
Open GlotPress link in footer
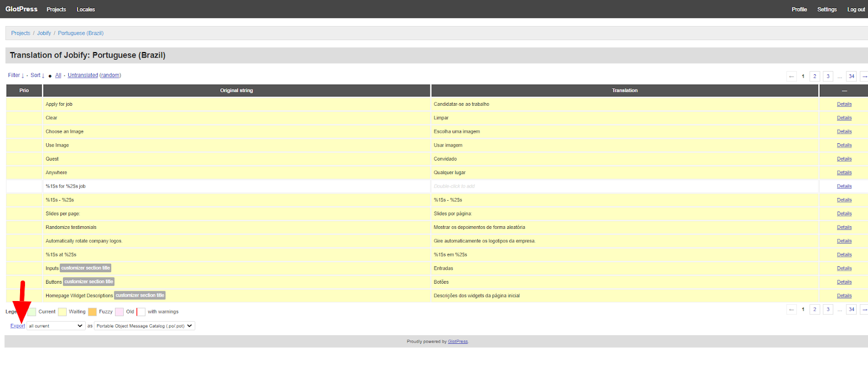point(458,342)
